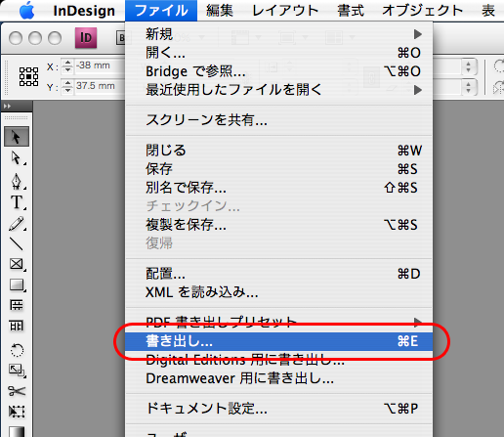Choose ドキュメント設定... menu item

[x=279, y=408]
